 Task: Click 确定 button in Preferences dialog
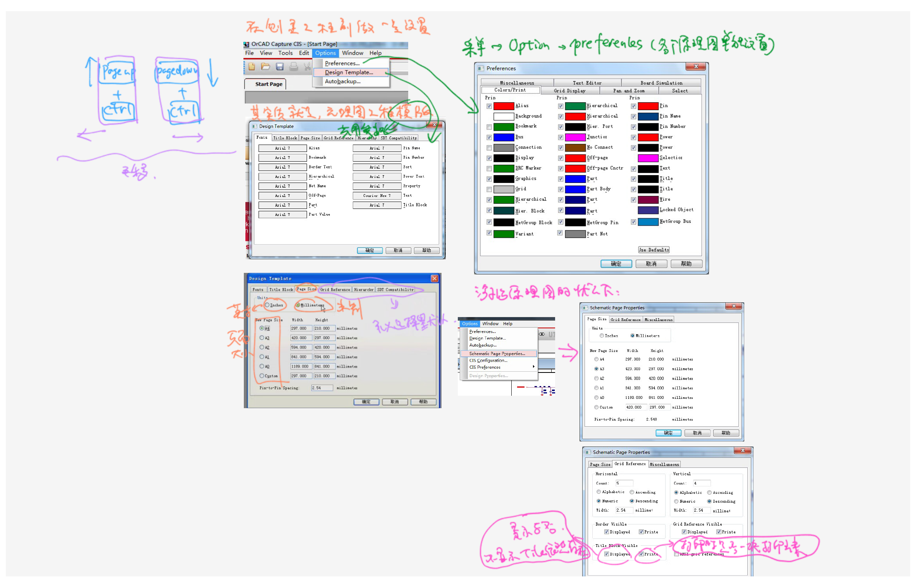coord(616,264)
